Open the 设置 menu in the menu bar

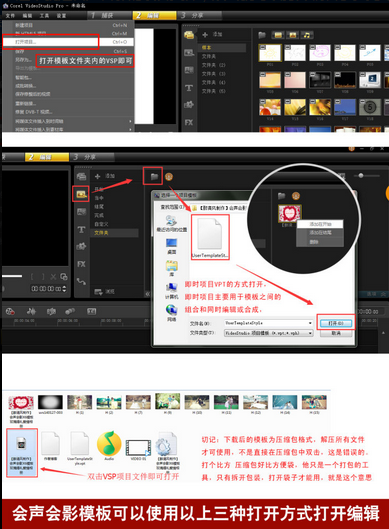click(61, 16)
